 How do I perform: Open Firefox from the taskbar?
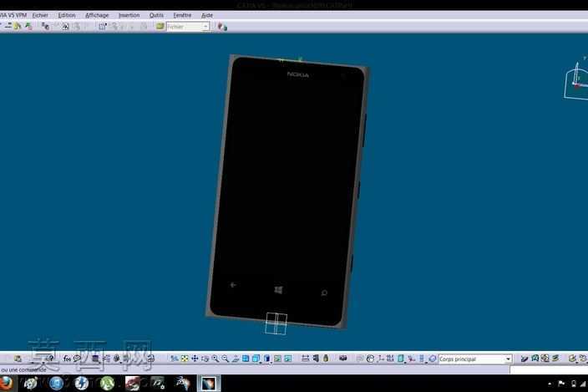point(6,384)
